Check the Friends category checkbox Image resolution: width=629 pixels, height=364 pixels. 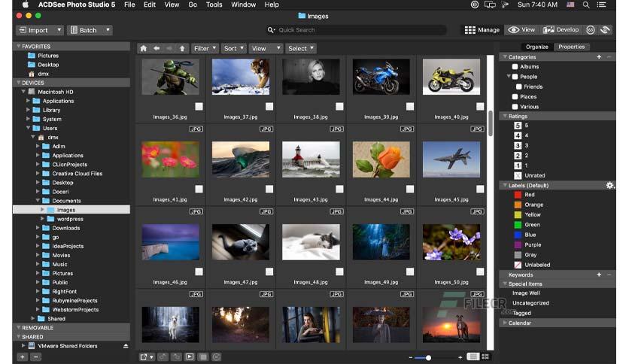coord(518,86)
